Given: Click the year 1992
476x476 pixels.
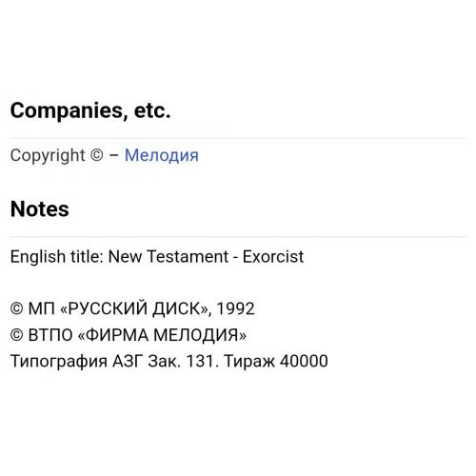Looking at the screenshot, I should (x=235, y=308).
